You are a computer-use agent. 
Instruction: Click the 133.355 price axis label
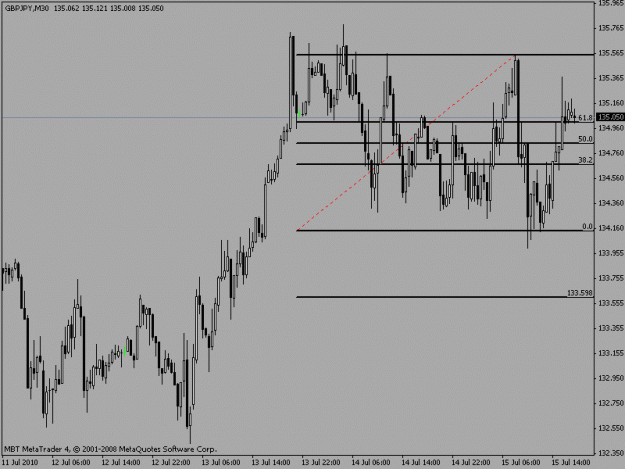pos(611,328)
